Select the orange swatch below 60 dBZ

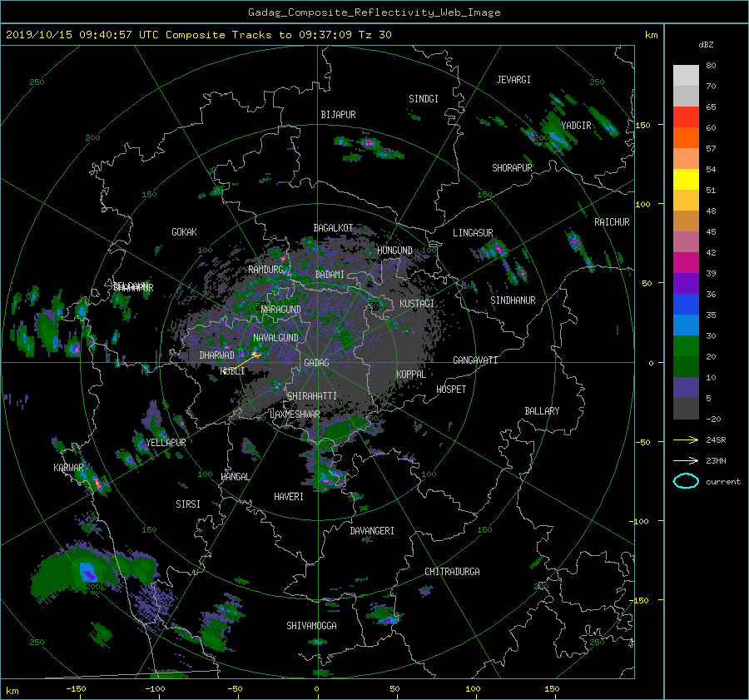686,137
